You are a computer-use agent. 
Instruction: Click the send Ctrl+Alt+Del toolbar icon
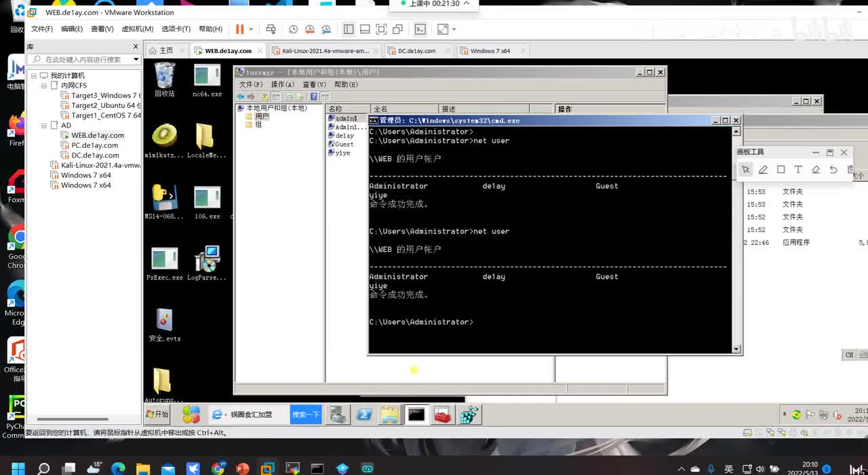(x=271, y=29)
